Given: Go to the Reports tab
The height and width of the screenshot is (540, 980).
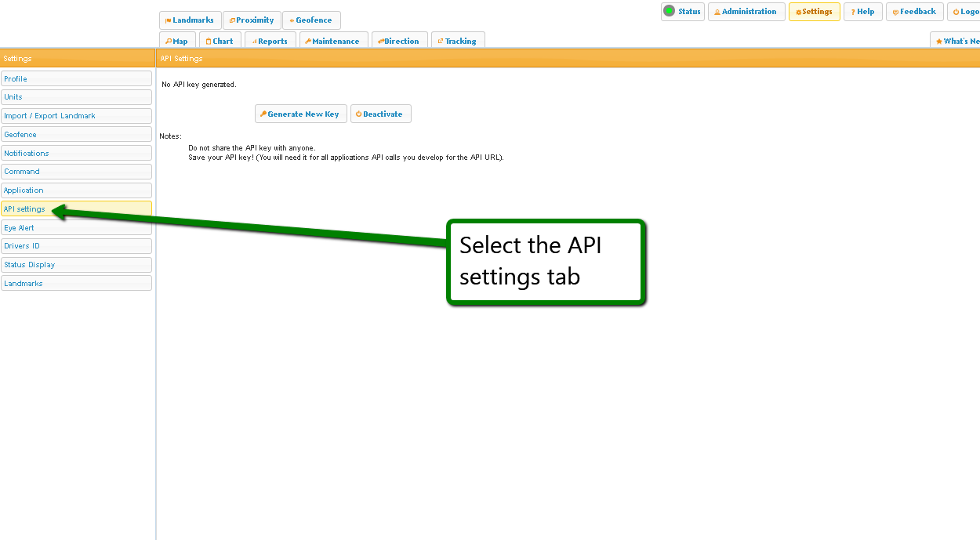Looking at the screenshot, I should (x=270, y=41).
